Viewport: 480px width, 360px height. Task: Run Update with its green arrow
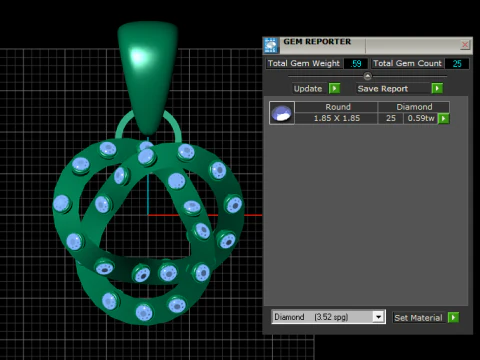(334, 88)
